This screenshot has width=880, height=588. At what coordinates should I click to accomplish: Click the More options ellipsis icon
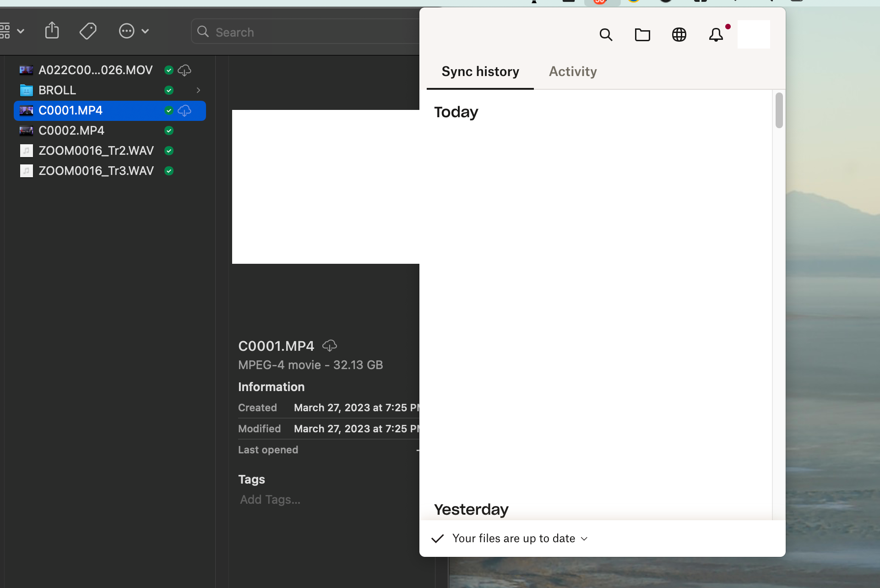coord(126,31)
